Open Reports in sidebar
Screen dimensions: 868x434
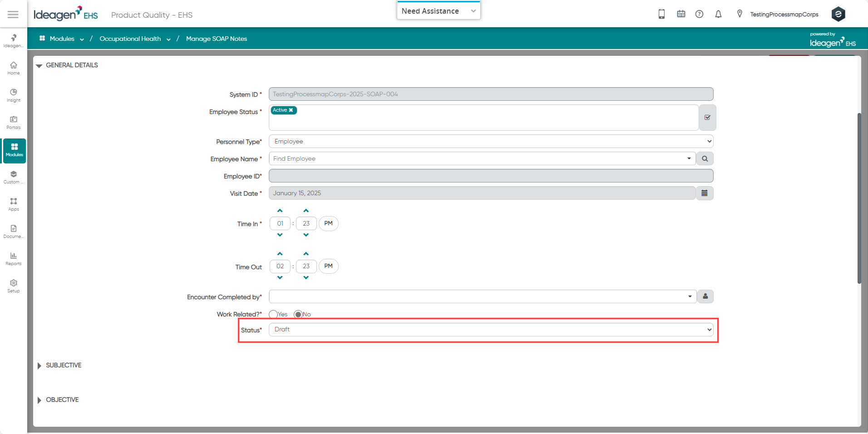[x=14, y=259]
